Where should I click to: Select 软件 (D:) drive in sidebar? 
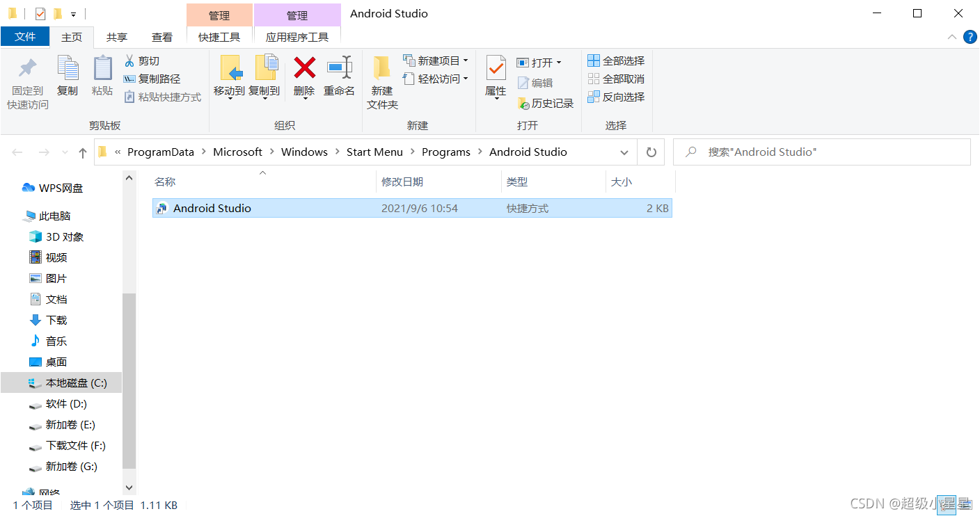pyautogui.click(x=58, y=403)
